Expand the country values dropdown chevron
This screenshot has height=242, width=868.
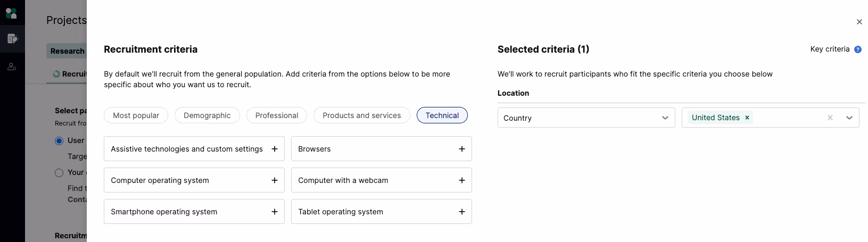849,118
